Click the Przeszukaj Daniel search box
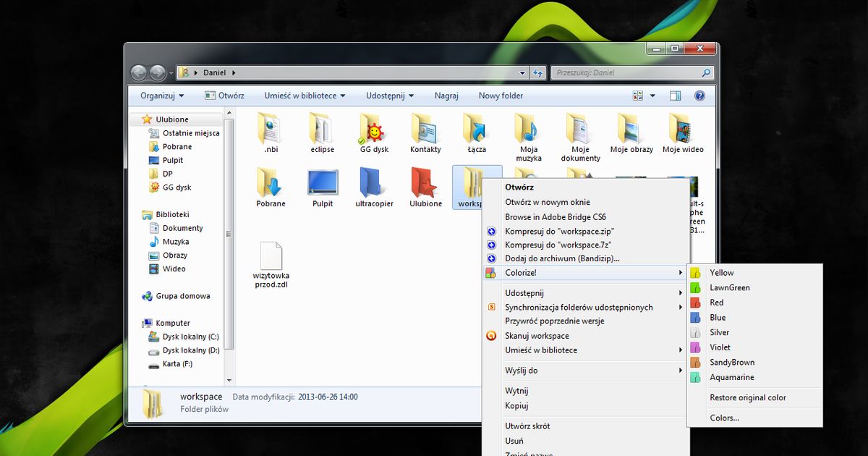This screenshot has height=456, width=868. tap(629, 72)
